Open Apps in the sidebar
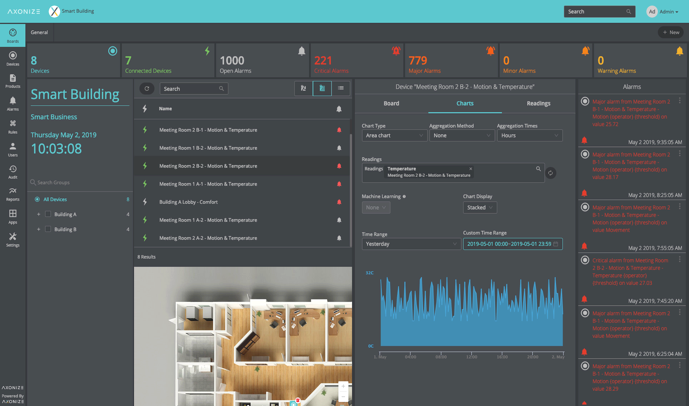This screenshot has width=689, height=406. (12, 217)
